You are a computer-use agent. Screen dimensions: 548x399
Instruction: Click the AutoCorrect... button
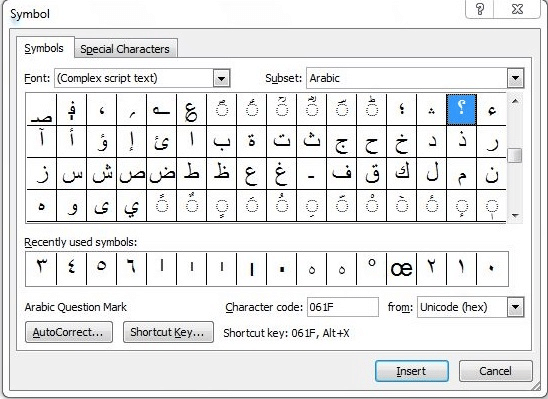69,332
